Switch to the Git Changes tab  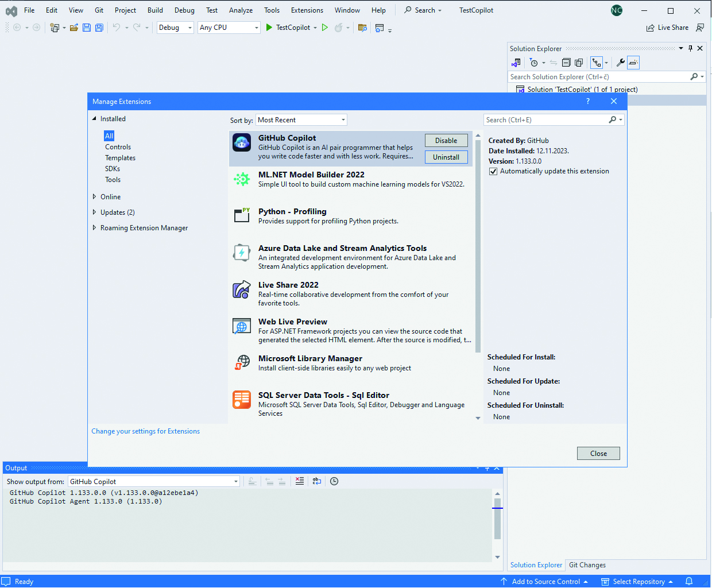[x=587, y=565]
